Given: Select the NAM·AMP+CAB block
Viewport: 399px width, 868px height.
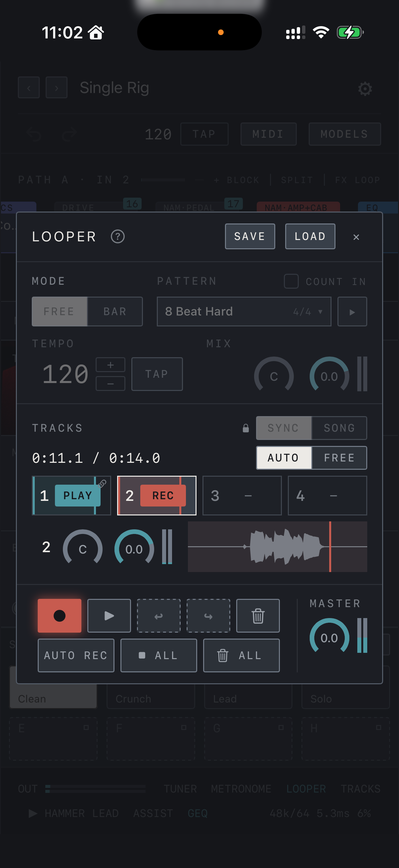Looking at the screenshot, I should coord(298,207).
